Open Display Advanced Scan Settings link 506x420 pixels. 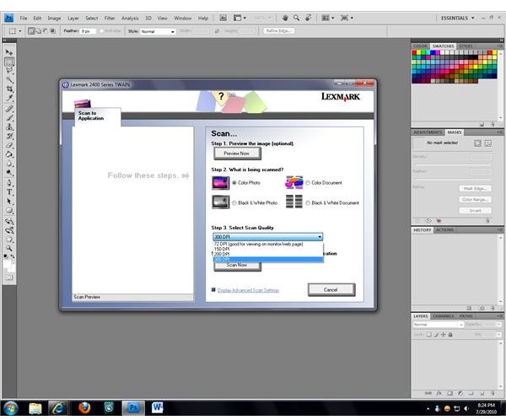248,290
